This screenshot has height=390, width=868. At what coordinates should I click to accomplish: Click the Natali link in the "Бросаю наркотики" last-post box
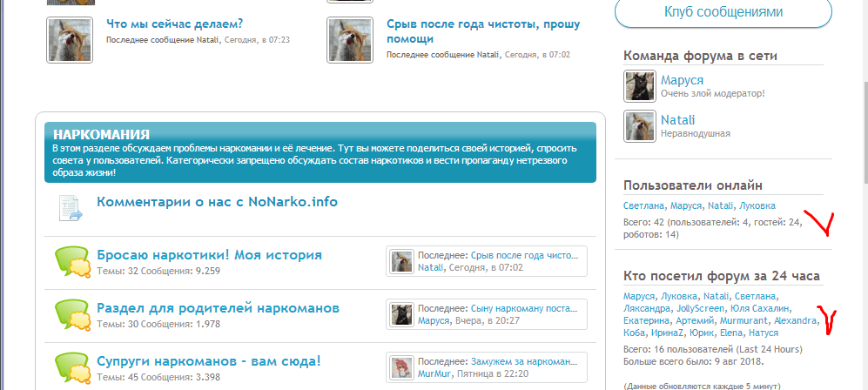click(431, 268)
